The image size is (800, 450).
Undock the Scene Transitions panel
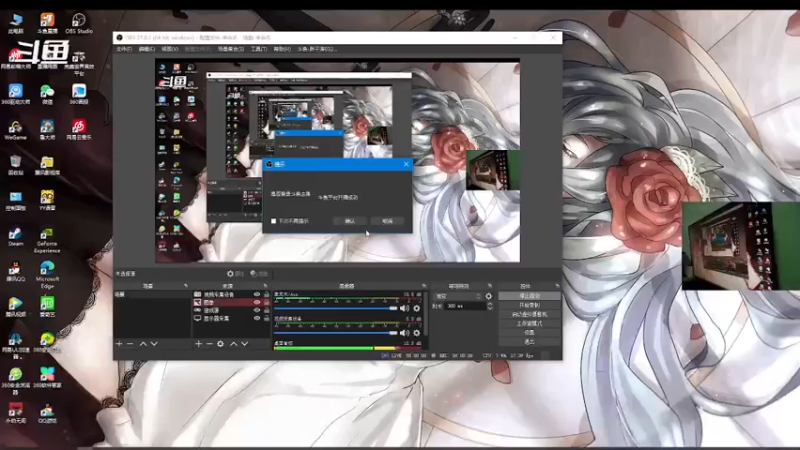click(x=490, y=286)
